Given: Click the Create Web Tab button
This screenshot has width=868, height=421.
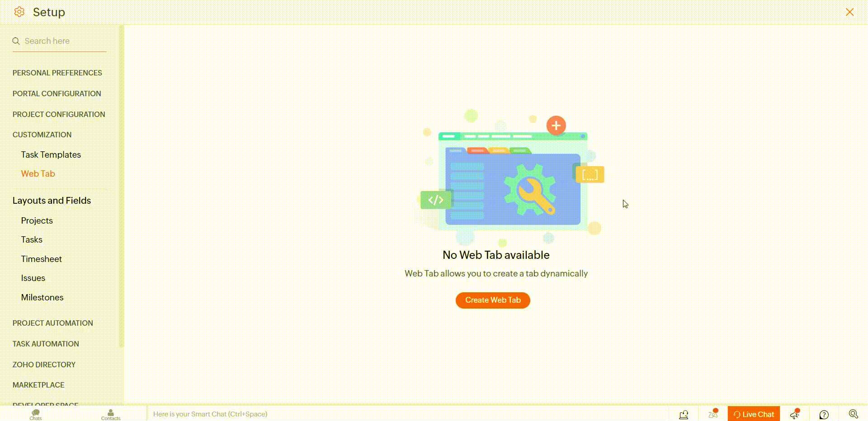Looking at the screenshot, I should pos(493,300).
